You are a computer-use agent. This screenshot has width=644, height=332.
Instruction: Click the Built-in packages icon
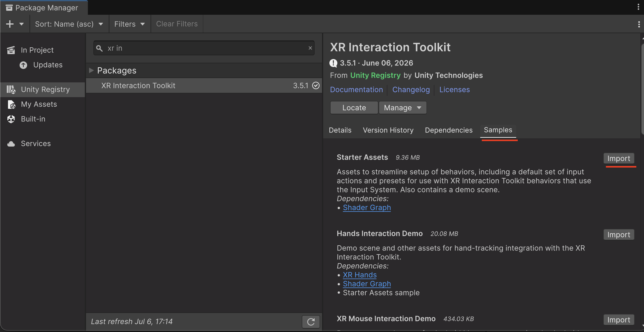tap(11, 119)
